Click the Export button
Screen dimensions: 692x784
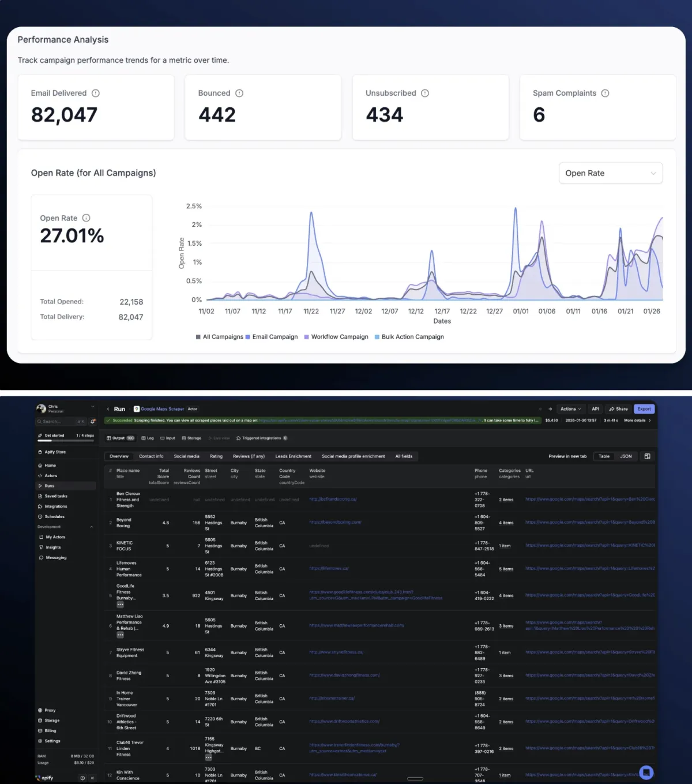(x=644, y=409)
